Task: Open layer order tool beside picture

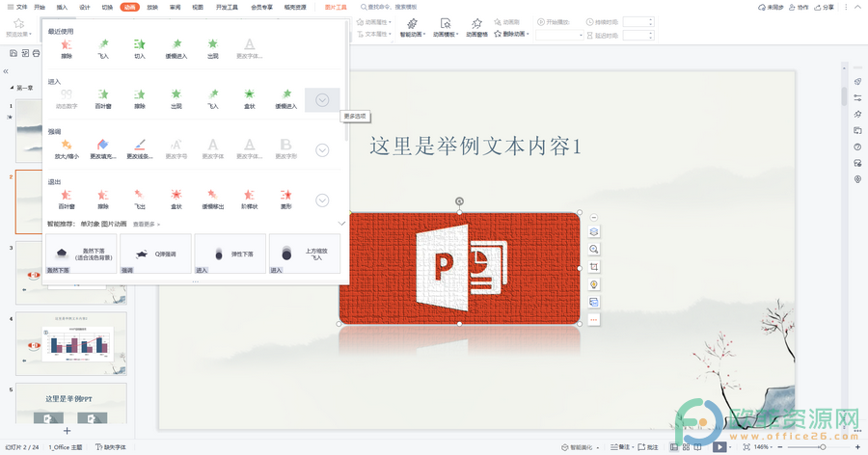Action: click(x=594, y=232)
